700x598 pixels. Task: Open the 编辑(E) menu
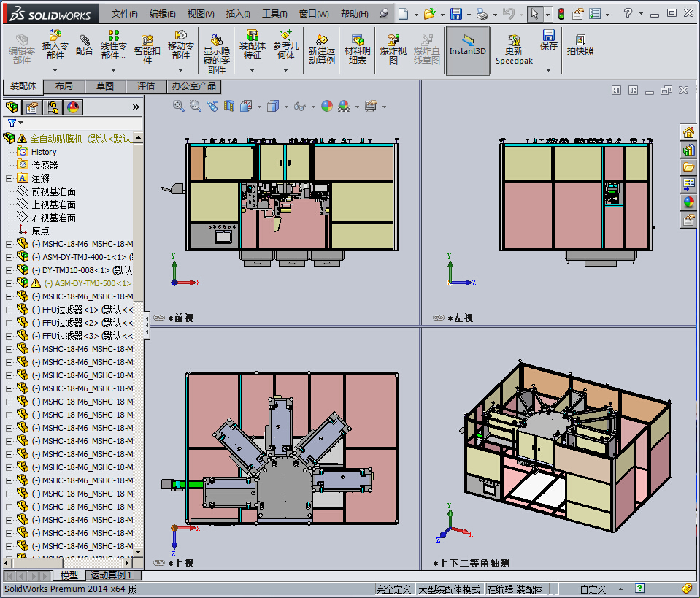tap(163, 14)
